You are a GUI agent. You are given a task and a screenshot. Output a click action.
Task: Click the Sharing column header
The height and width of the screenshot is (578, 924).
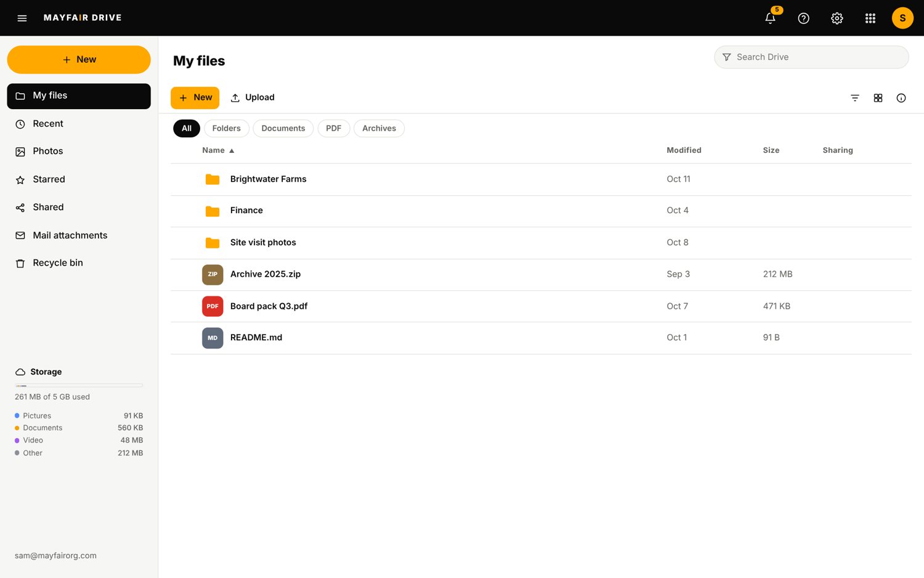tap(838, 150)
